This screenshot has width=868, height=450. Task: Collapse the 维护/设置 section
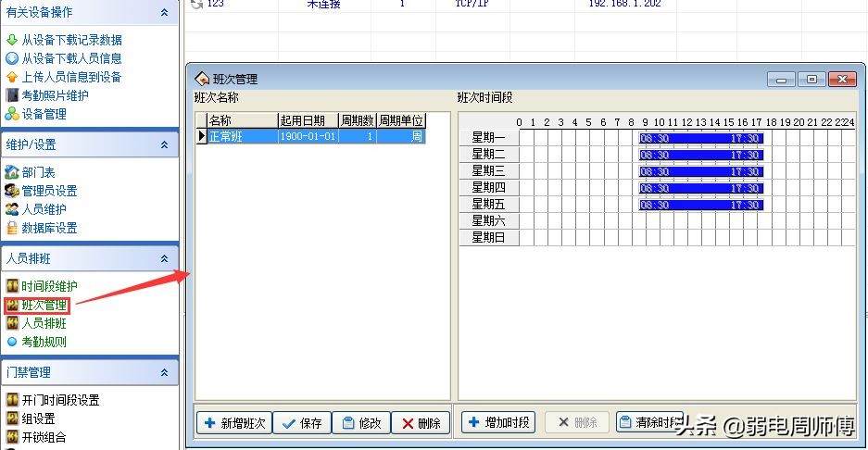(164, 144)
